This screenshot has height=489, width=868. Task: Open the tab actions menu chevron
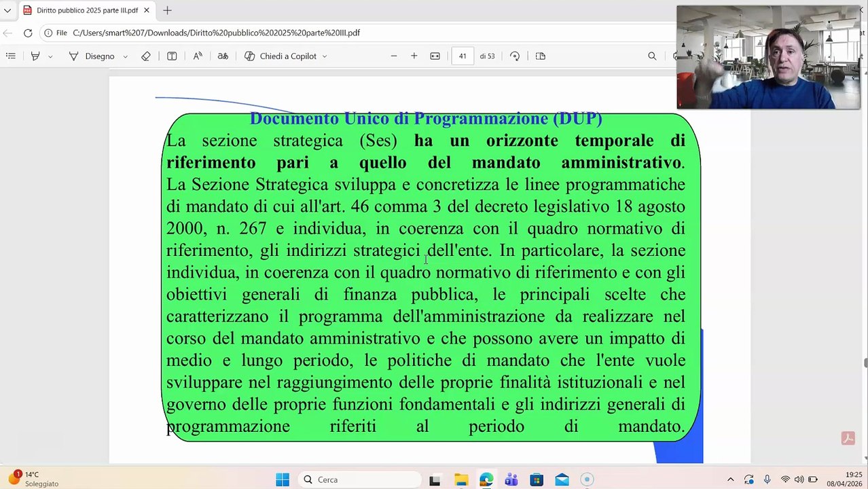(7, 10)
